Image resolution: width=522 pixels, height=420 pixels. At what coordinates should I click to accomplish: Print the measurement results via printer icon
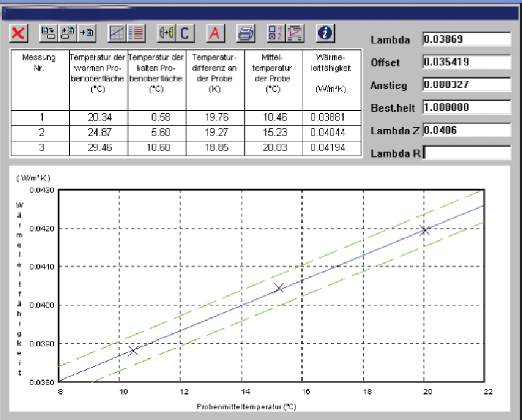pos(245,33)
